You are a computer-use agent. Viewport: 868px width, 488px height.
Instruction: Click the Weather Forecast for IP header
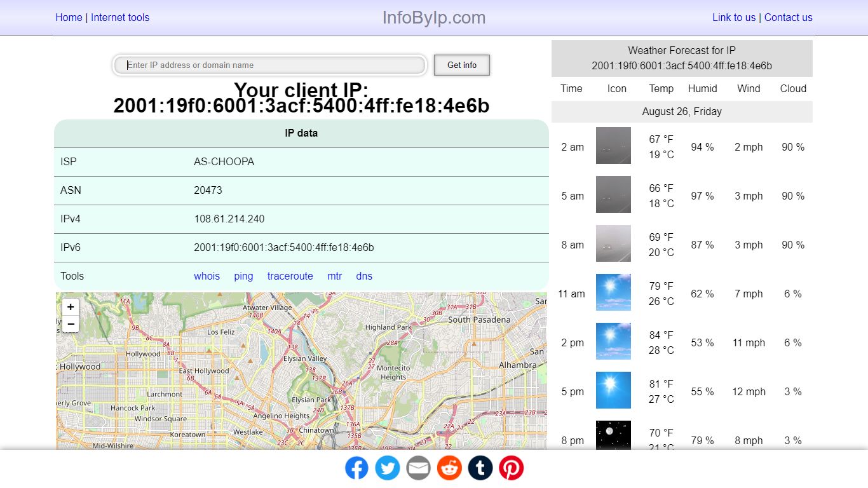[682, 58]
